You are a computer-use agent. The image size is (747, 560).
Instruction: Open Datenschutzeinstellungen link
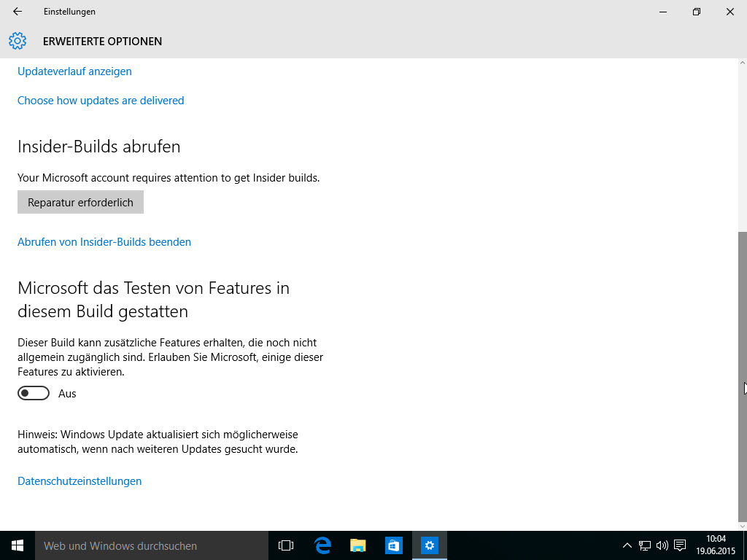tap(80, 481)
